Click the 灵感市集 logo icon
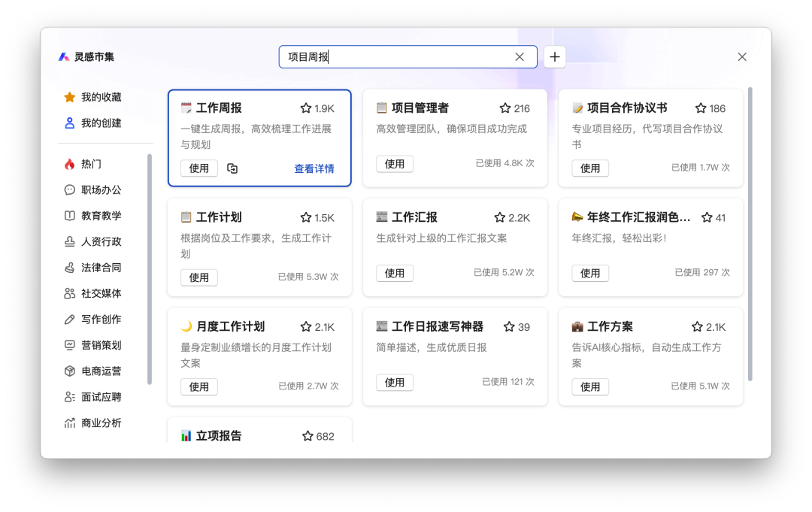This screenshot has width=812, height=512. [64, 57]
